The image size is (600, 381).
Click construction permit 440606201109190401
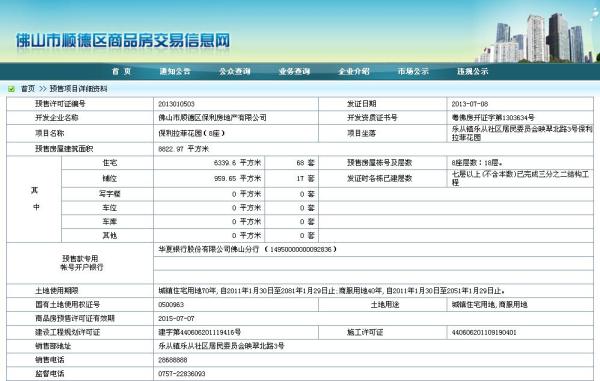(484, 332)
